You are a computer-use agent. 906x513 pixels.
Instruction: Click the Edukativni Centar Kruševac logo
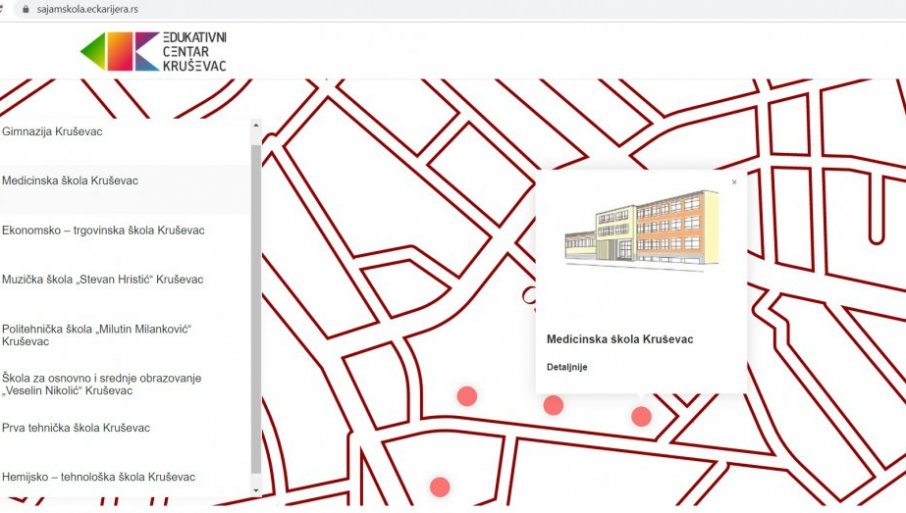[x=154, y=50]
